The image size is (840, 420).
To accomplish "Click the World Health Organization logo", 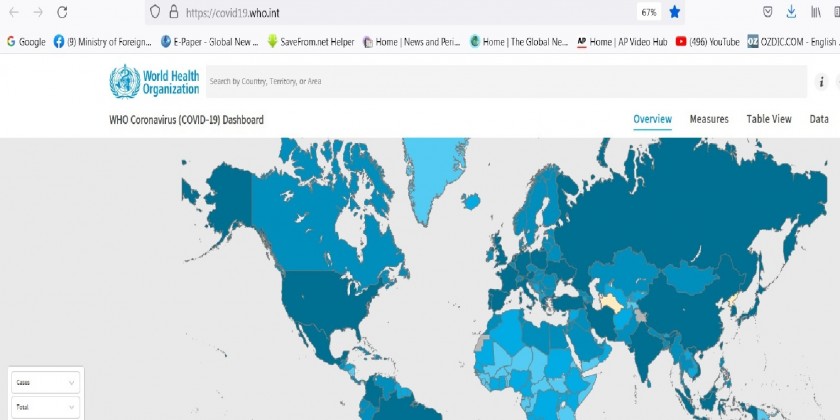I will point(155,81).
